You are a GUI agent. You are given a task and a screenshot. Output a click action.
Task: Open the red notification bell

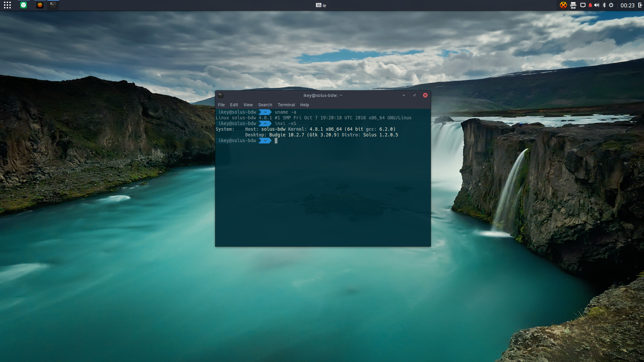pyautogui.click(x=590, y=5)
